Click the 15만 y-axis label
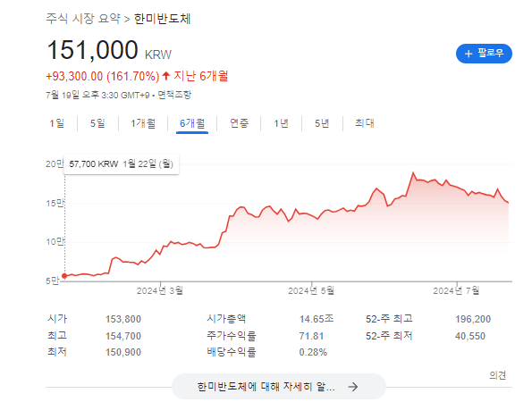This screenshot has width=532, height=402. click(x=55, y=204)
